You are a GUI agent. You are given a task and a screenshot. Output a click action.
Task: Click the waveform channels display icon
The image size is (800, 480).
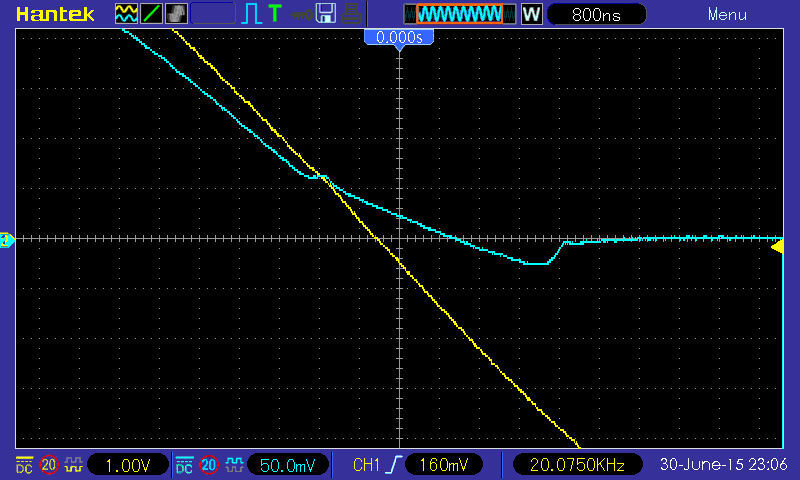point(126,14)
